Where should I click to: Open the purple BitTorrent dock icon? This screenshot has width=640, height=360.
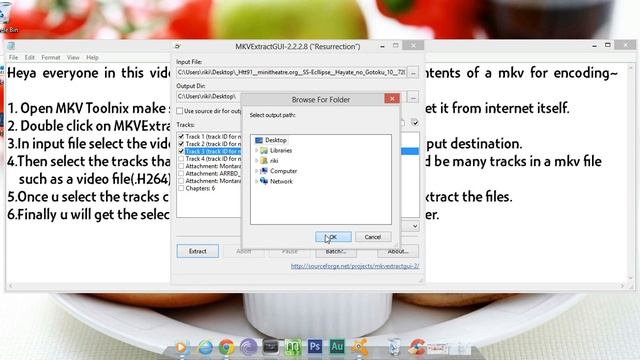pos(248,347)
